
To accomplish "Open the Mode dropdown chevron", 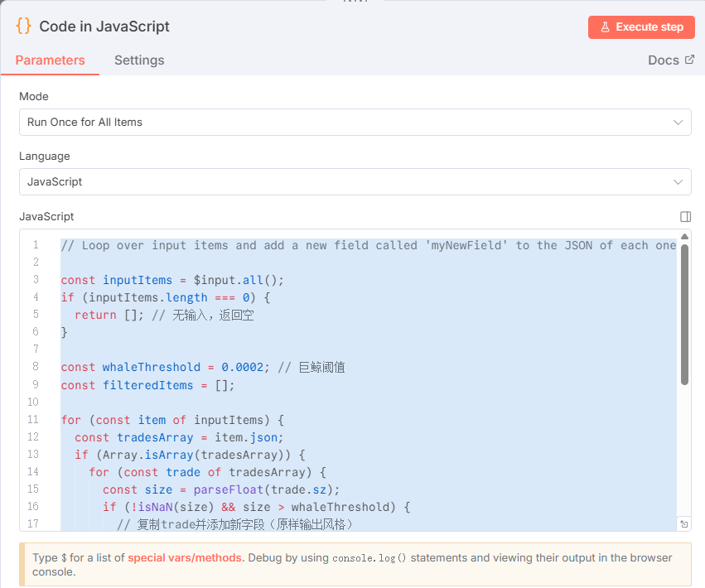I will [678, 122].
